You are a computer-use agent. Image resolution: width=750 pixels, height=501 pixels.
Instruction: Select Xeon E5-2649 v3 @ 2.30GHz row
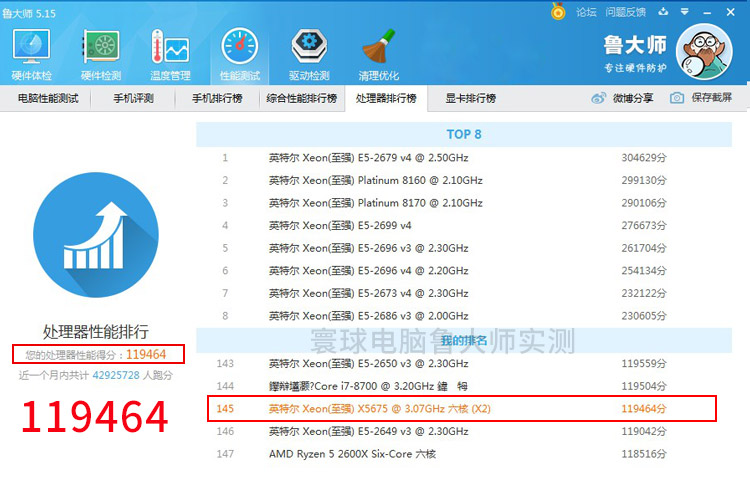(464, 431)
